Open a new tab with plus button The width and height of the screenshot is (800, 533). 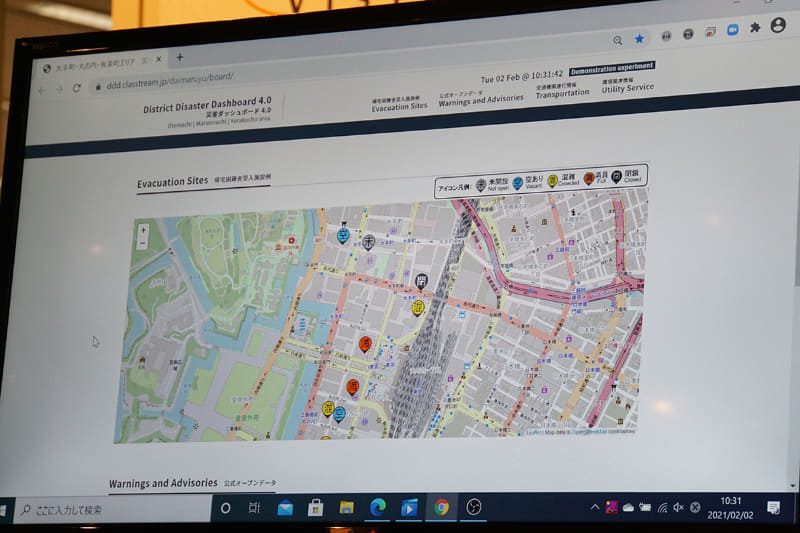pos(180,57)
